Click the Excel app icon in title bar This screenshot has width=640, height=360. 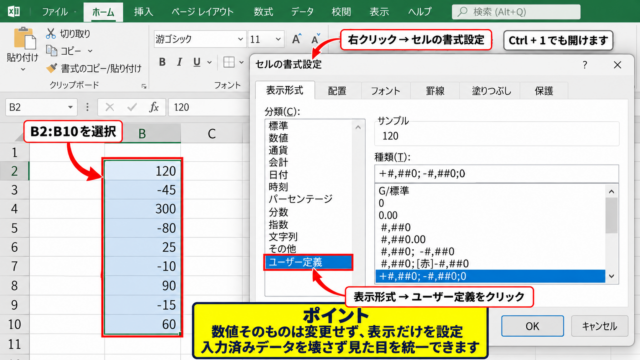[14, 11]
